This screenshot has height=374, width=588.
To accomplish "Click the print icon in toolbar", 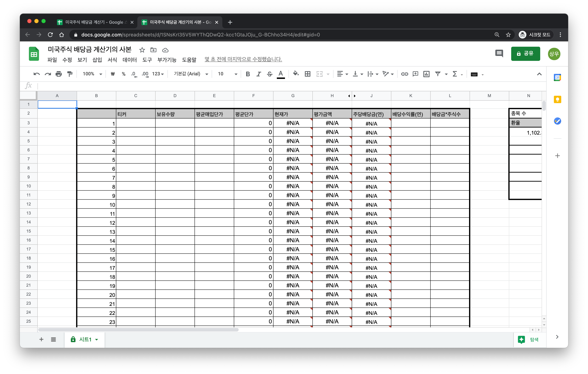I will (x=59, y=74).
